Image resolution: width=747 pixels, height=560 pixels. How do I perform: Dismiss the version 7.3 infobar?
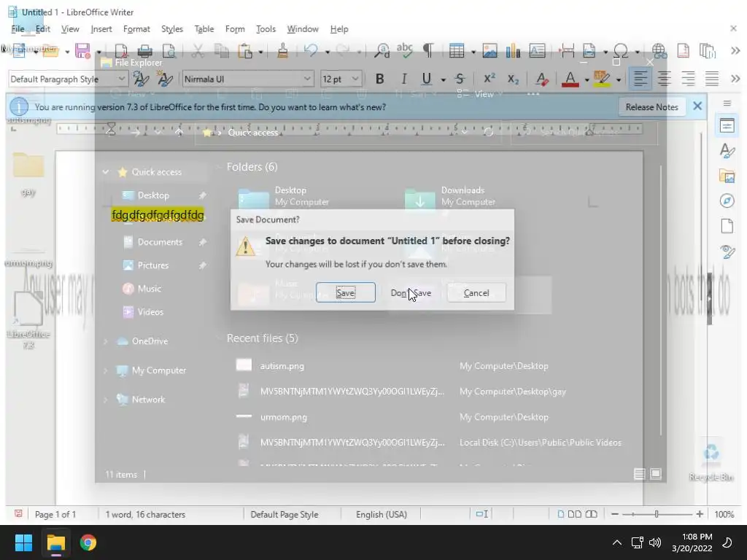[697, 106]
